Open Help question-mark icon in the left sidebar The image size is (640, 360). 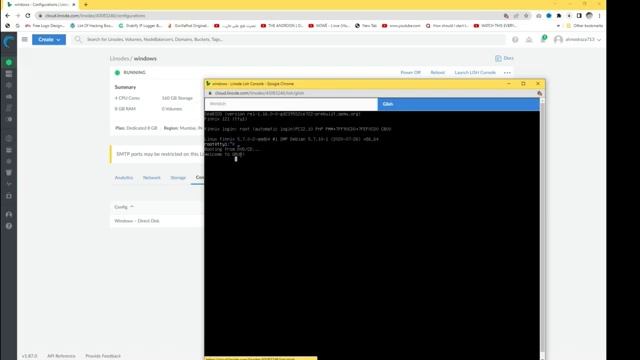click(x=9, y=226)
